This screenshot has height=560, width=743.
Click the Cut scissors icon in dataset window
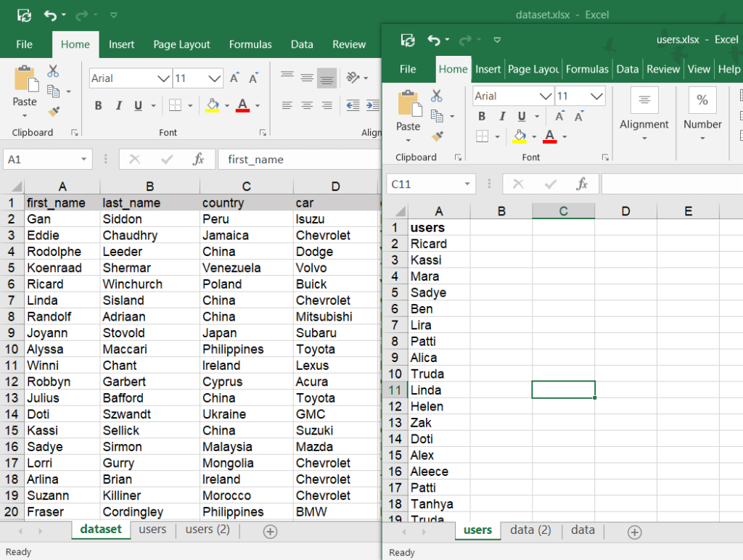coord(53,71)
